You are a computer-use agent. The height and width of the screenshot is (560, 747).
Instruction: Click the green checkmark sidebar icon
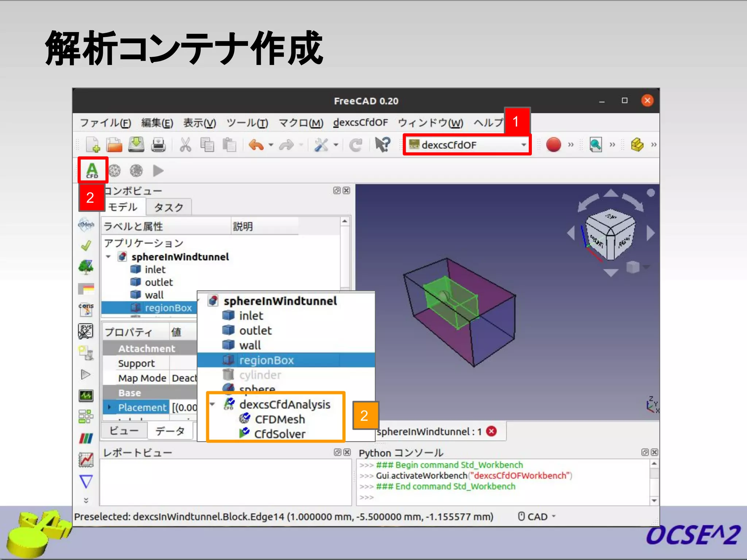pyautogui.click(x=86, y=246)
